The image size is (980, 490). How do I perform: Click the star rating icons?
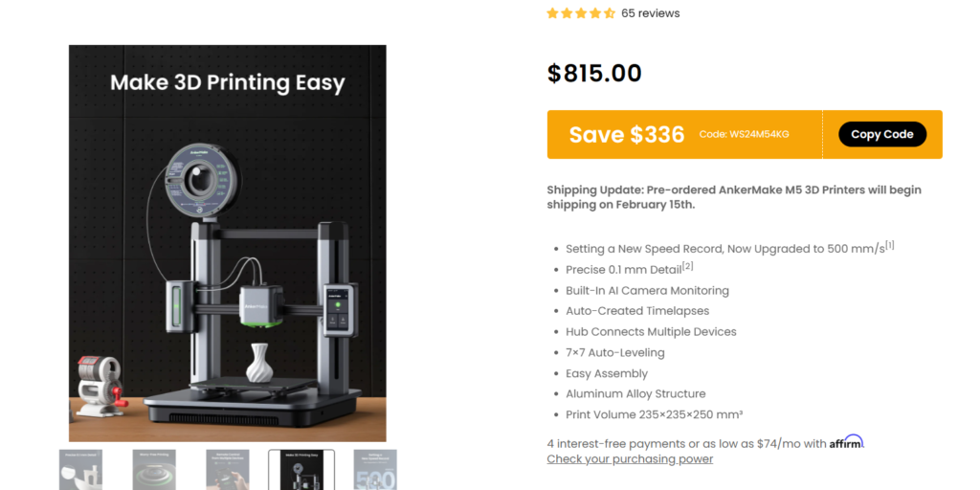pyautogui.click(x=581, y=13)
